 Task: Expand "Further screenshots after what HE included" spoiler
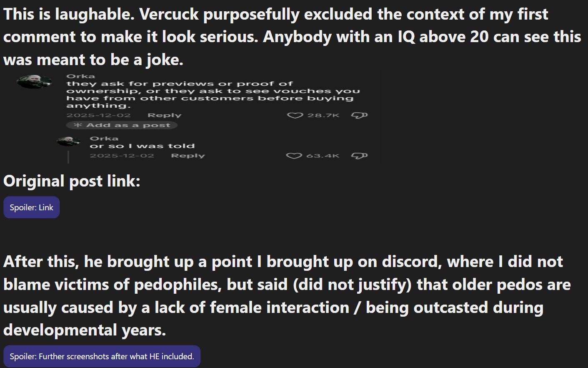(102, 356)
